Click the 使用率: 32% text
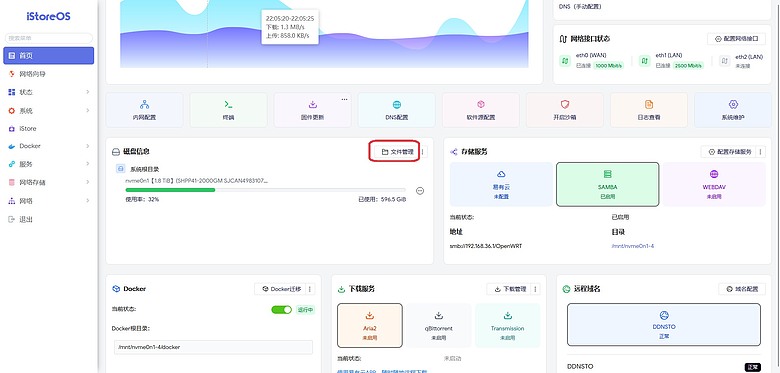780x373 pixels. 142,199
